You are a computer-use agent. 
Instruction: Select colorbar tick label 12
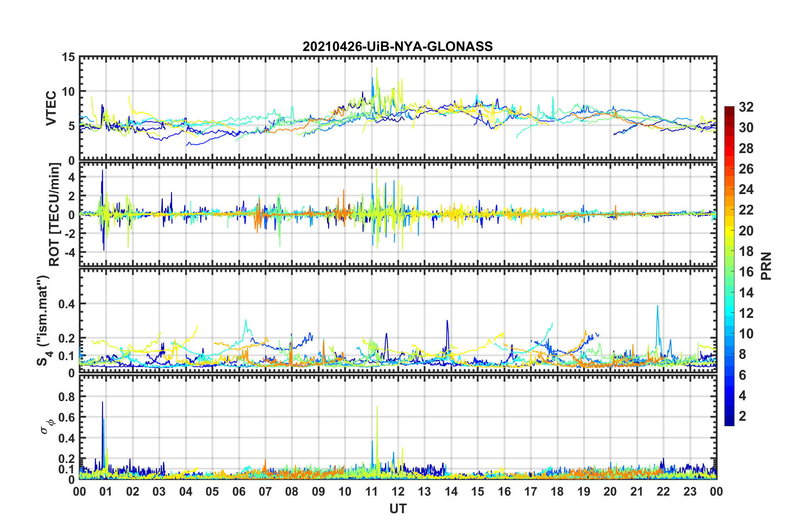click(x=746, y=313)
